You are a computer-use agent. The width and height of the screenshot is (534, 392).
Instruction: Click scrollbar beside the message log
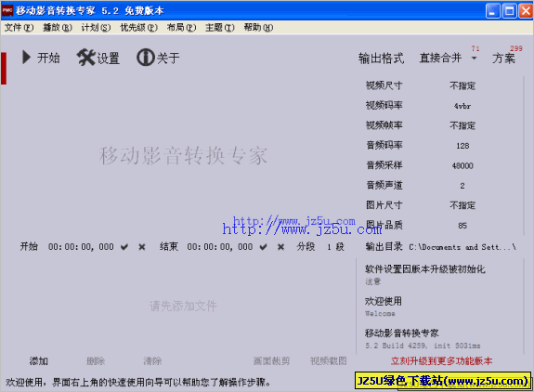[524, 306]
